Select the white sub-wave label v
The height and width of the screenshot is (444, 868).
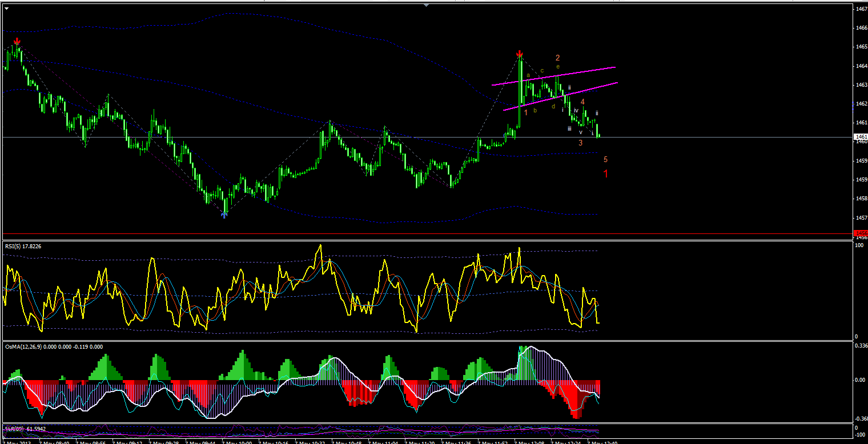point(581,132)
